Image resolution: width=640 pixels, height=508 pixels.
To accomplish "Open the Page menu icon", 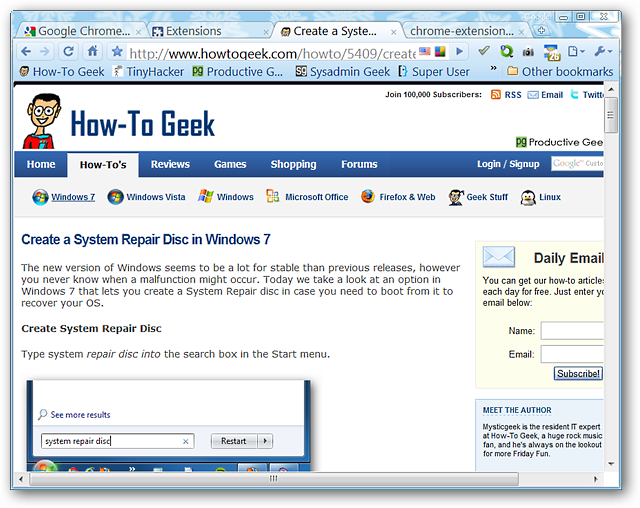I will tap(576, 51).
